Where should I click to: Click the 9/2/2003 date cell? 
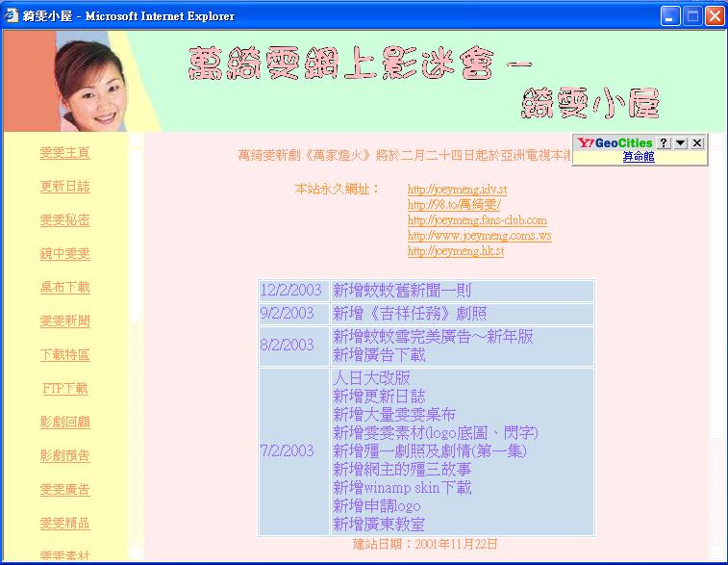point(293,314)
